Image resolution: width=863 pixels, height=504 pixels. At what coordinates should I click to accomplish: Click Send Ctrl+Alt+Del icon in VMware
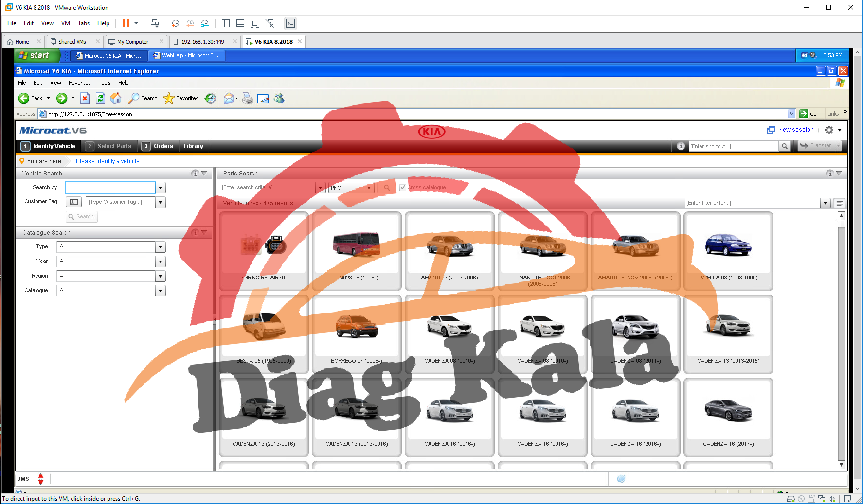pos(155,23)
